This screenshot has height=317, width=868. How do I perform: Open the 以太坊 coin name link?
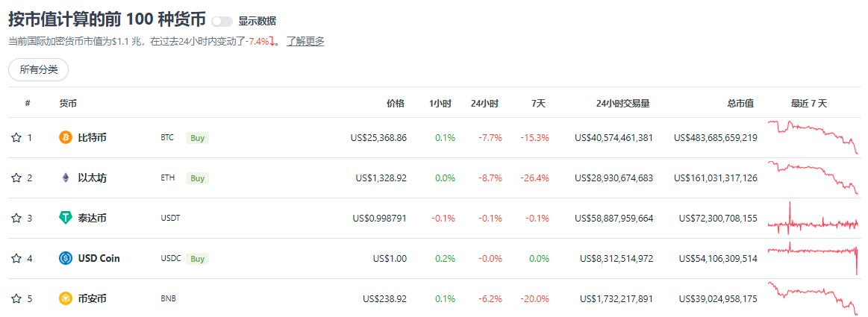[93, 178]
